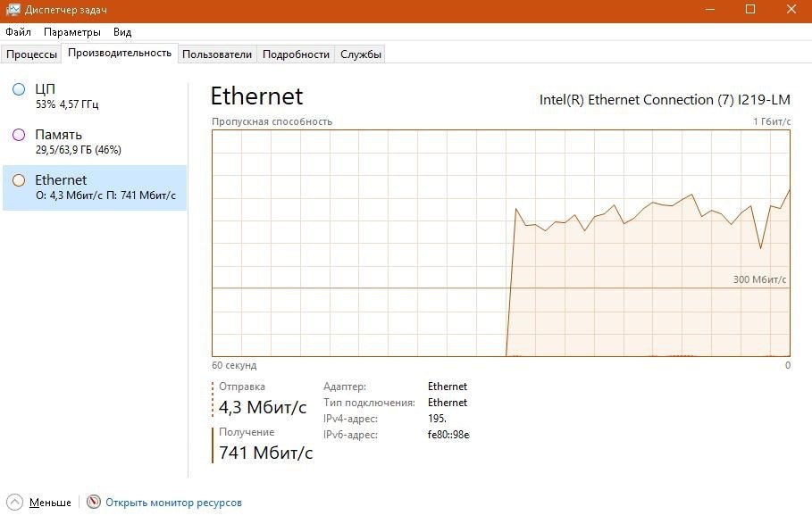The image size is (812, 524).
Task: Click the resource monitor icon
Action: point(93,502)
